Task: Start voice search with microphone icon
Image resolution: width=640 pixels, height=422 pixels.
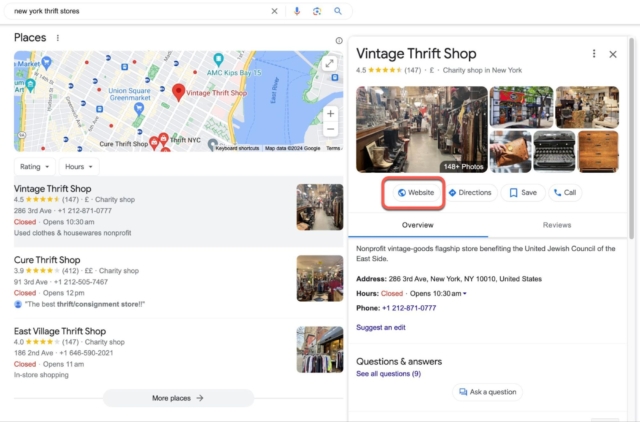Action: (x=296, y=11)
